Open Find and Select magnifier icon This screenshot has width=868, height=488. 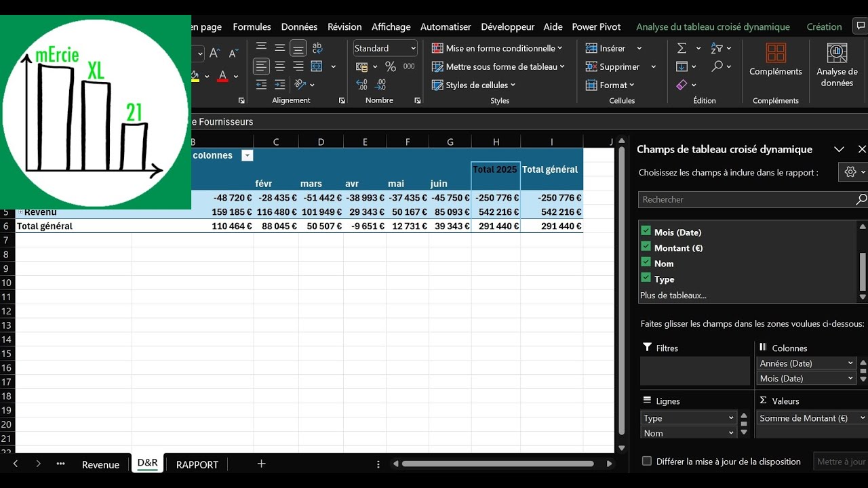pos(717,66)
